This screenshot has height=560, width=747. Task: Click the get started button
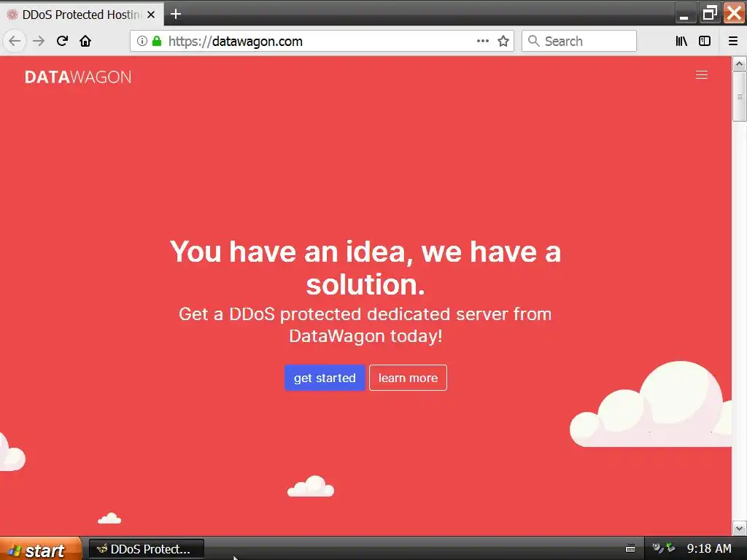point(325,378)
